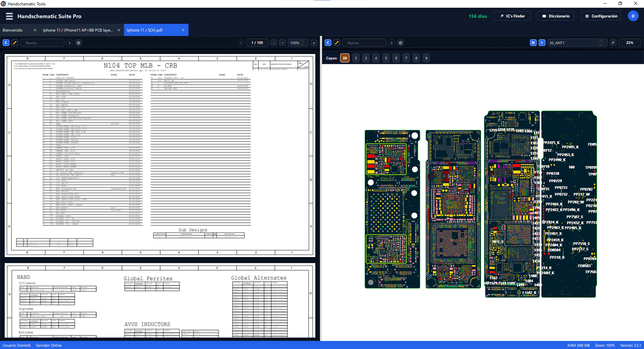Click the 156 días license indicator

pos(478,16)
